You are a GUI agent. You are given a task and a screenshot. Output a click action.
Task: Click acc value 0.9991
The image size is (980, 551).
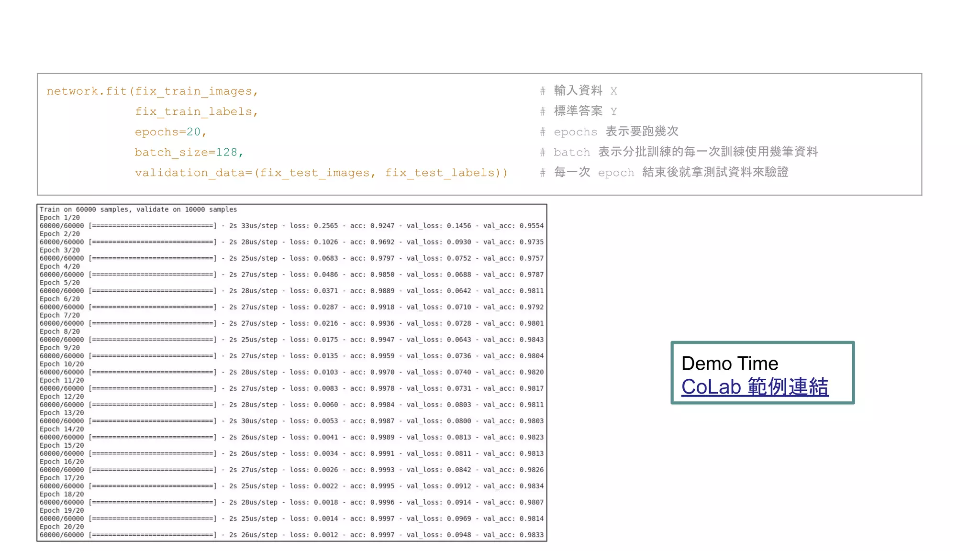[382, 453]
